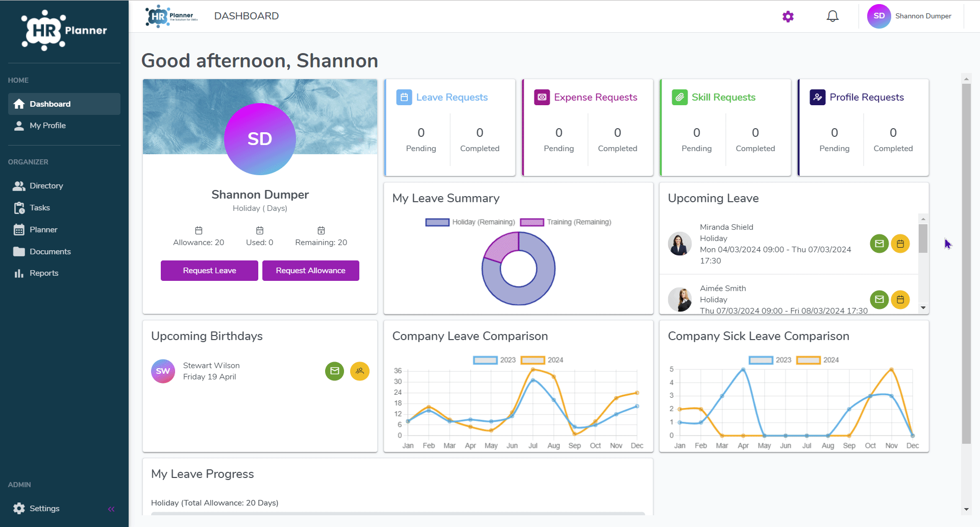Go to Dashboard in sidebar
Image resolution: width=980 pixels, height=527 pixels.
point(64,104)
